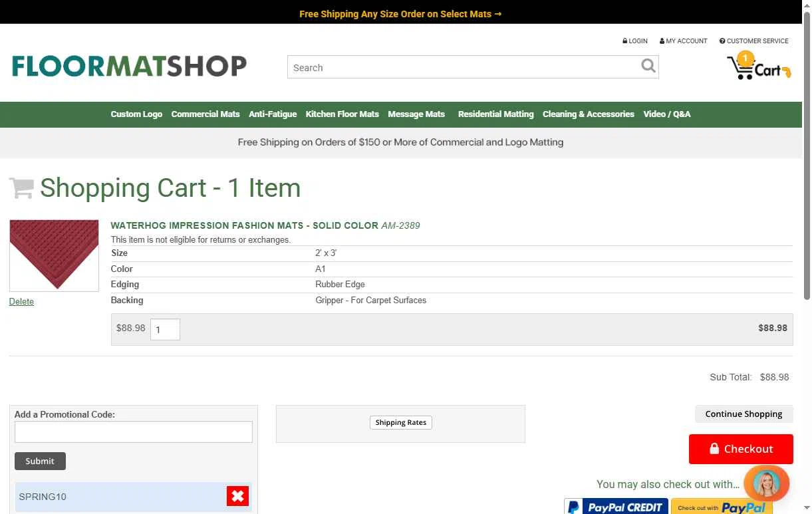Click the Shipping Rates button

coord(400,423)
